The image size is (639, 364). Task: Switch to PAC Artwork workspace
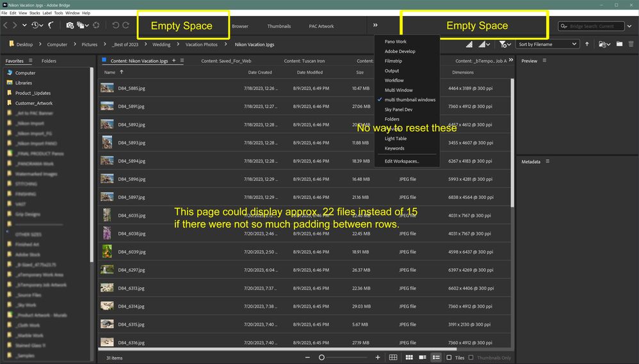(x=321, y=26)
